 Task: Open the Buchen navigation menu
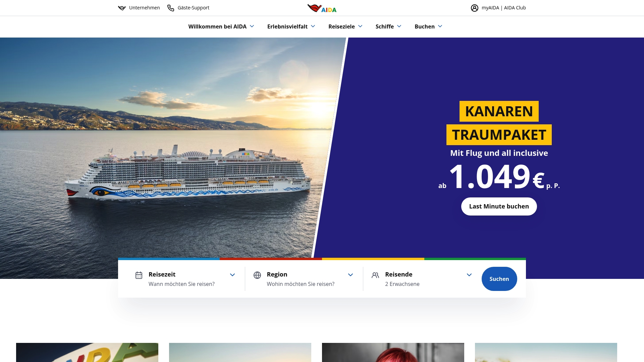click(x=428, y=26)
